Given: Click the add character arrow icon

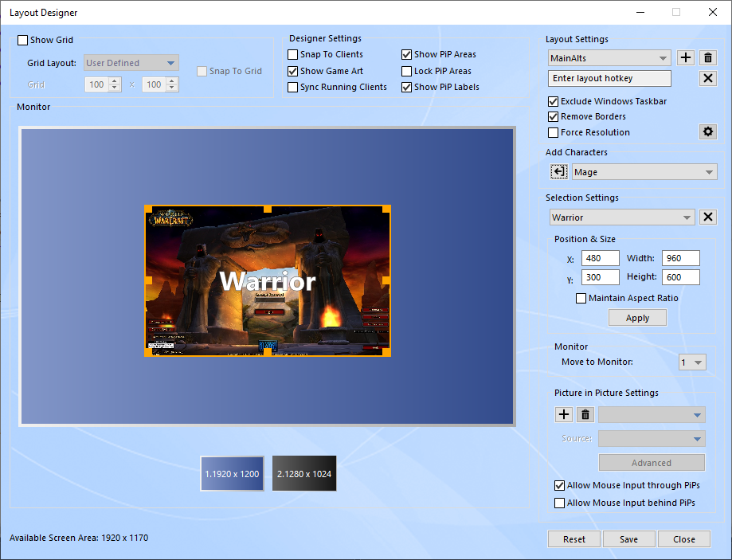Looking at the screenshot, I should point(559,172).
